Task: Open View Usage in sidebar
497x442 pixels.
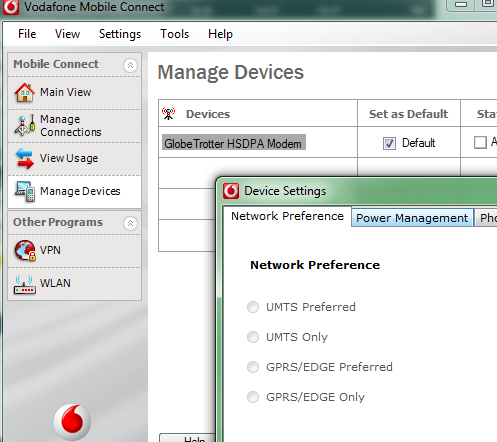Action: (x=75, y=158)
